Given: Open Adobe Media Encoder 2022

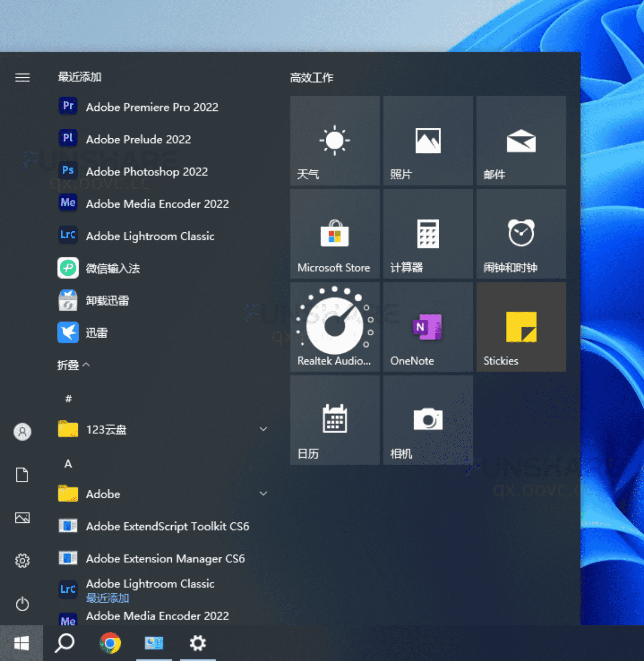Looking at the screenshot, I should pos(157,203).
